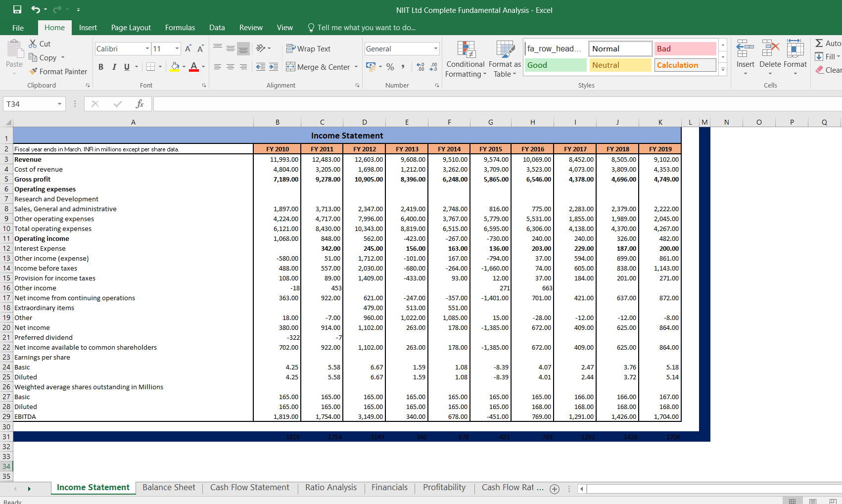Apply the fill color bucket
Screen dimensions: 842x504
click(175, 66)
